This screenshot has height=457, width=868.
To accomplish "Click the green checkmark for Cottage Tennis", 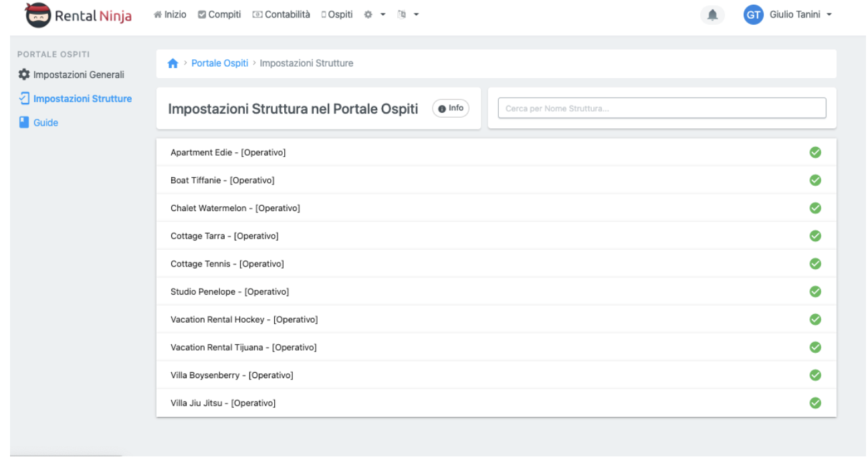I will (815, 263).
